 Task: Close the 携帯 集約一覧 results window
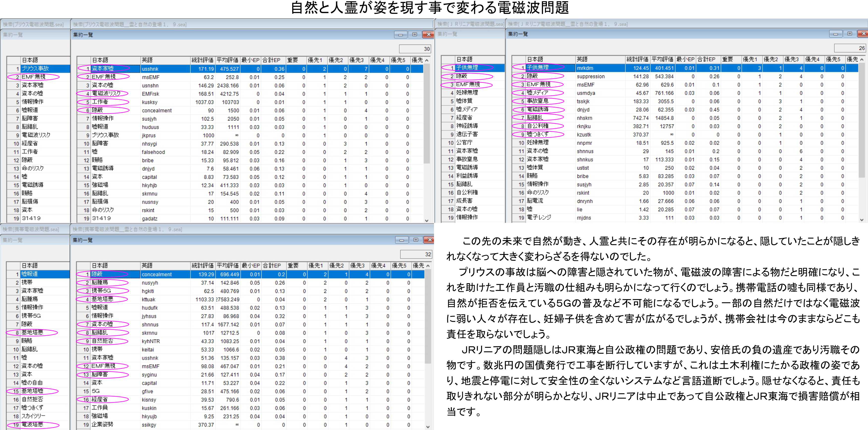[429, 240]
